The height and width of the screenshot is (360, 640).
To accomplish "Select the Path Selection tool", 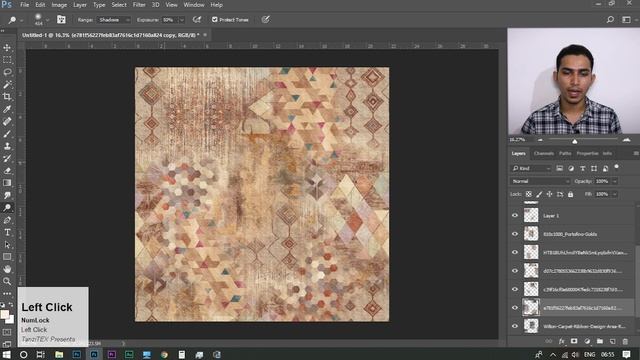I will [x=7, y=244].
